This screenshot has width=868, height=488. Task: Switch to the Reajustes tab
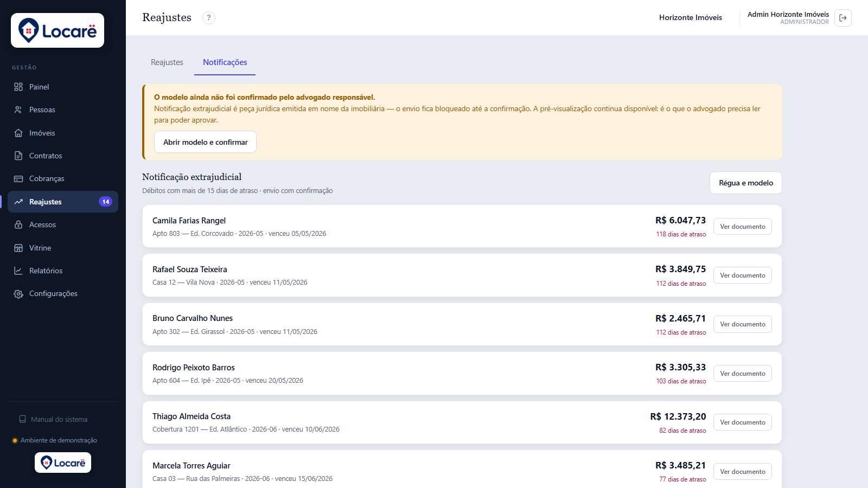(x=167, y=62)
